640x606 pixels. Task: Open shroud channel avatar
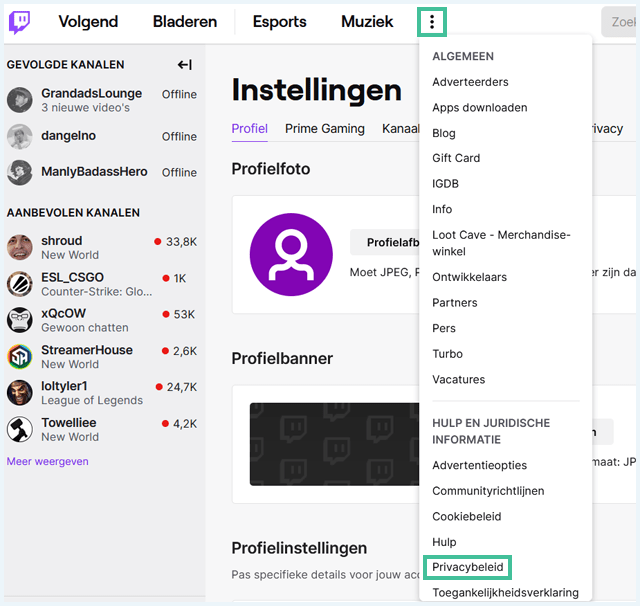(x=20, y=247)
